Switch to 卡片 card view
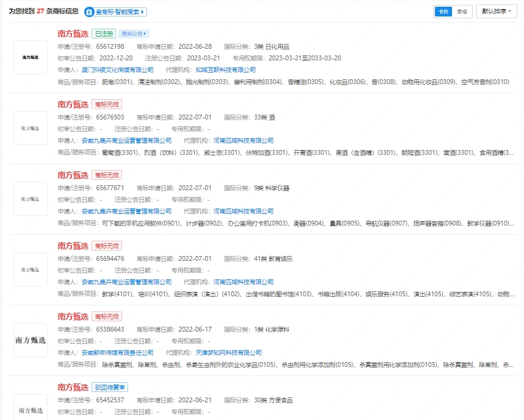Screen dimensions: 524x420 [x=443, y=12]
